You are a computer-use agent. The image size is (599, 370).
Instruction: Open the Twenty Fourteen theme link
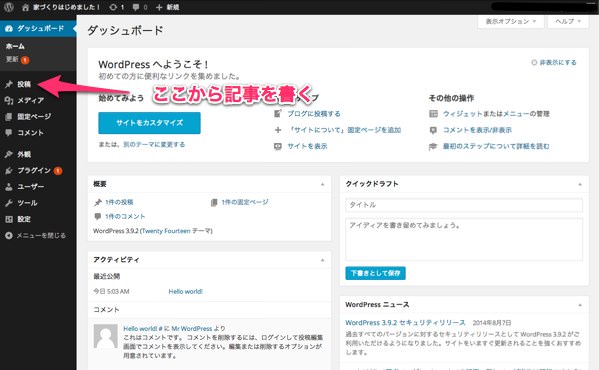[166, 231]
